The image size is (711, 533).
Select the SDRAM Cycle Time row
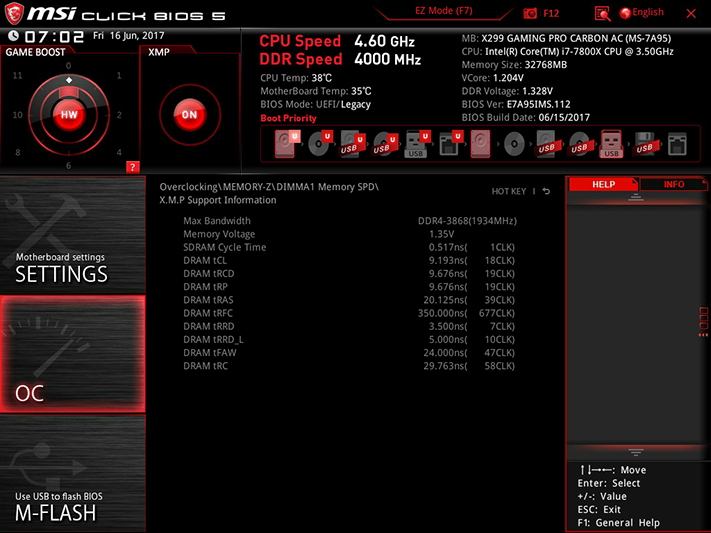click(x=349, y=247)
